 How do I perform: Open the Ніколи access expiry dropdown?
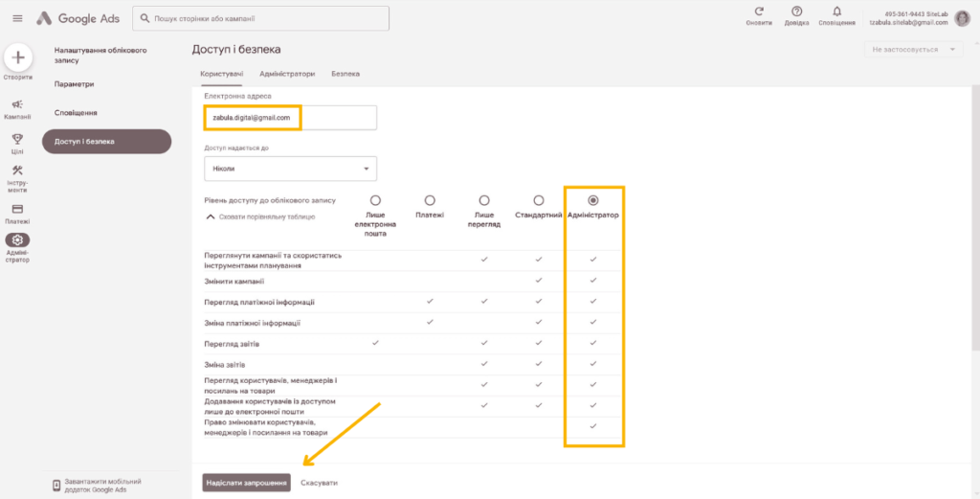coord(290,169)
